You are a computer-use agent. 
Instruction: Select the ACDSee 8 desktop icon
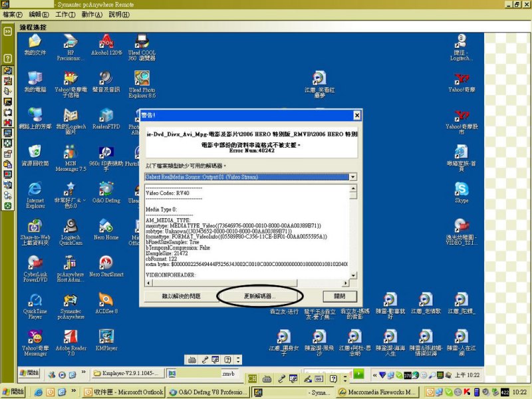106,303
